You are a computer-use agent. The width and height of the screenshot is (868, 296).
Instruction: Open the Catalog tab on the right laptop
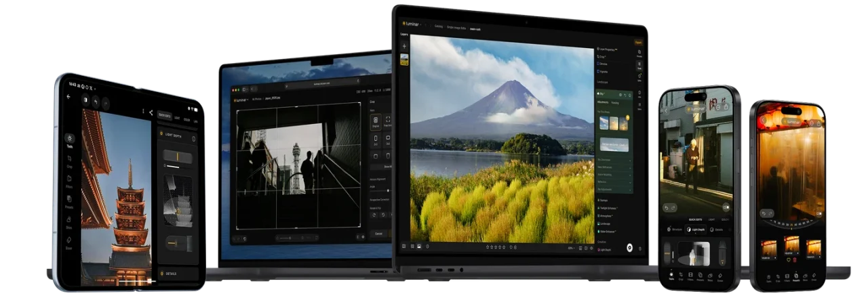439,26
